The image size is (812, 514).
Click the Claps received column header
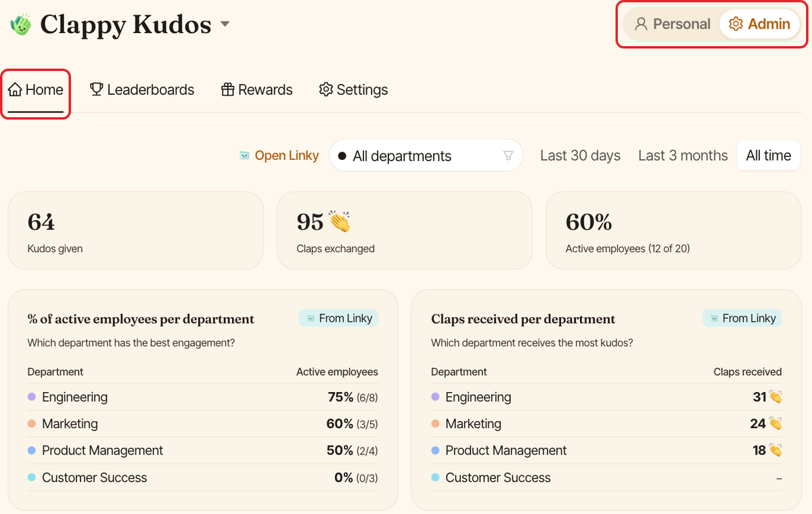(x=748, y=372)
